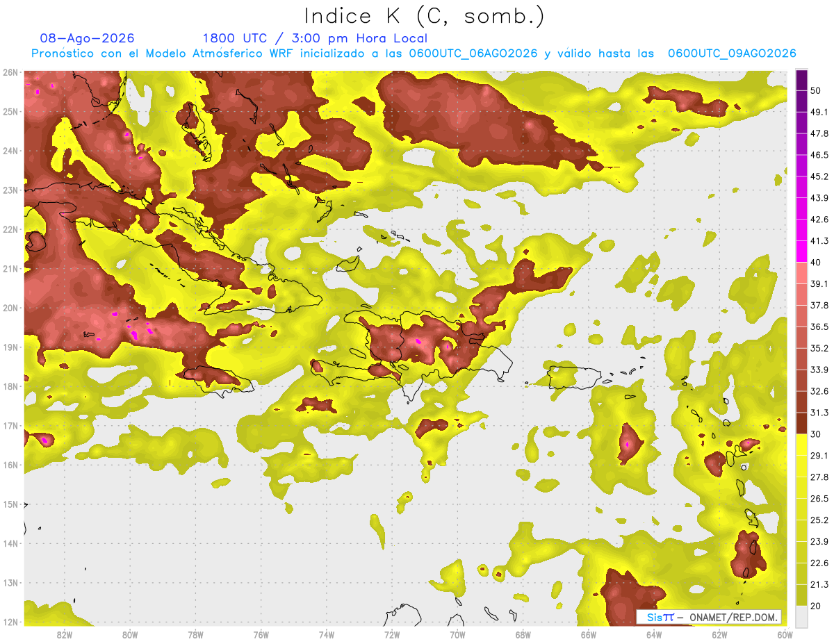Click the colorbar value "43.9"
Screen dimensions: 834x644
[819, 198]
